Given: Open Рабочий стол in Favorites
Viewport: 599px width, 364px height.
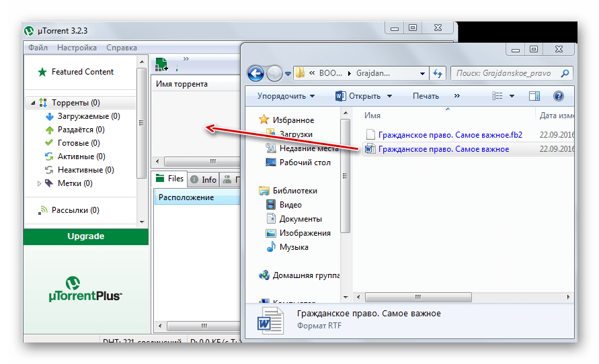Looking at the screenshot, I should coord(298,163).
